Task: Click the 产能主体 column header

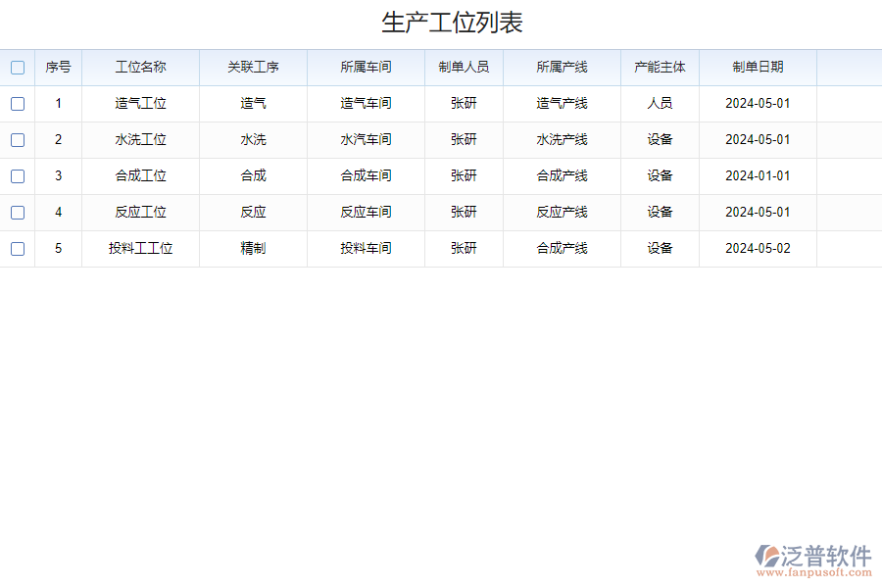Action: pos(659,67)
